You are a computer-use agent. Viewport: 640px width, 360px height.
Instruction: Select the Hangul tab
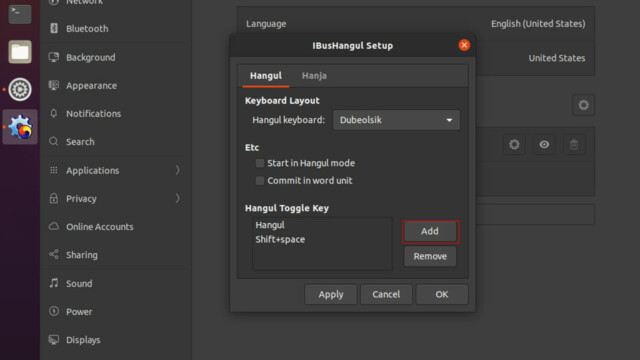coord(266,76)
